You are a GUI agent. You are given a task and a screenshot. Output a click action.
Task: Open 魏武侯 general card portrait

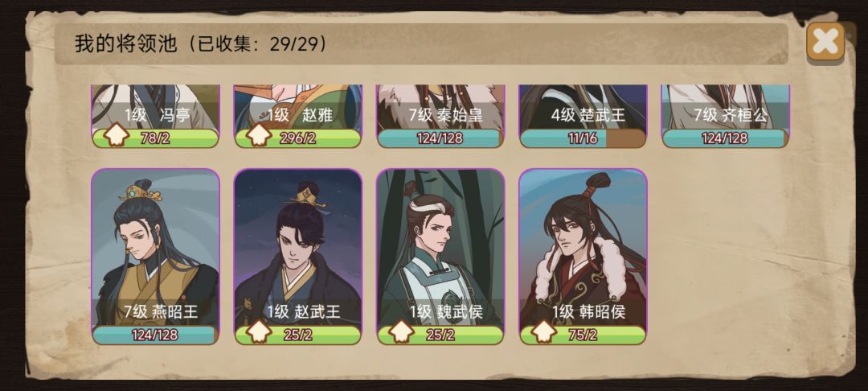coord(440,247)
